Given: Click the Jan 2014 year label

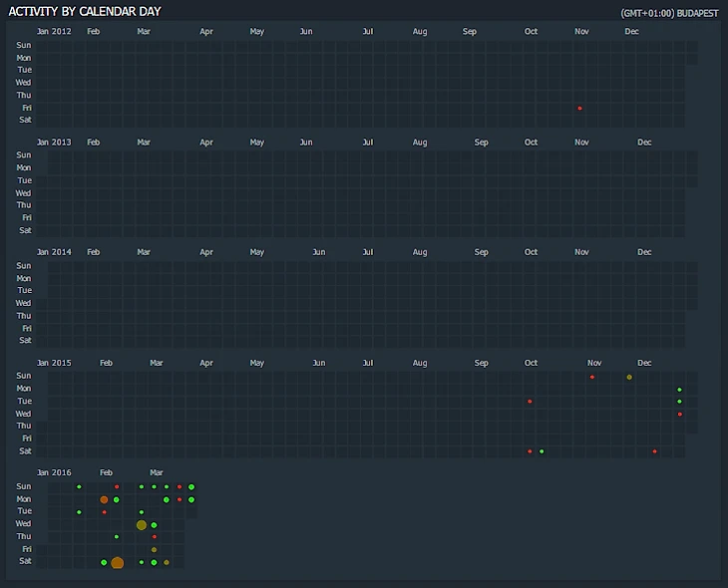Looking at the screenshot, I should 54,252.
